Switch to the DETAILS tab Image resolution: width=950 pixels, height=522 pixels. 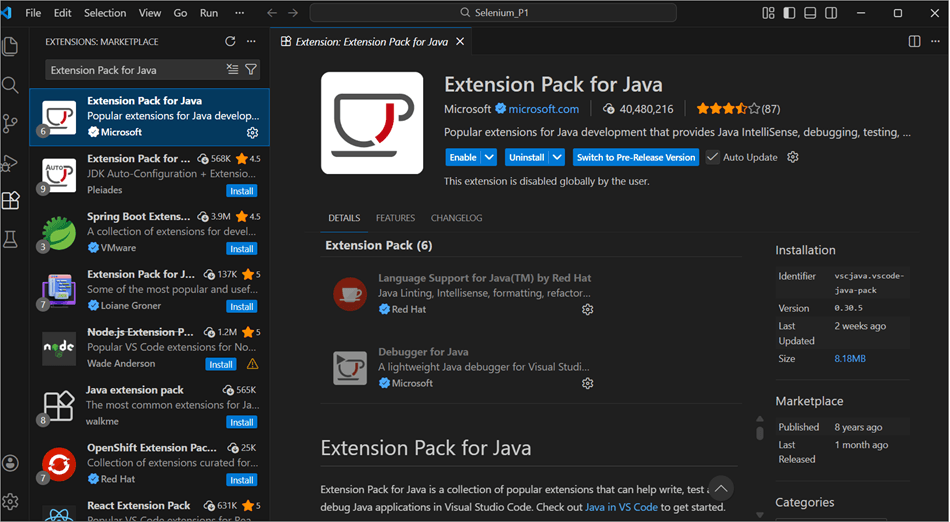tap(344, 218)
